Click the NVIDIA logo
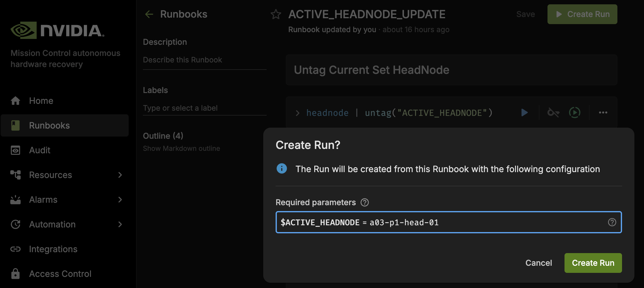 click(58, 30)
